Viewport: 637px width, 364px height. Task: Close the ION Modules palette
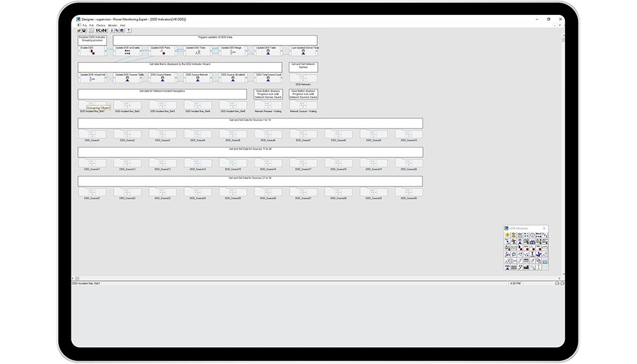[x=545, y=228]
